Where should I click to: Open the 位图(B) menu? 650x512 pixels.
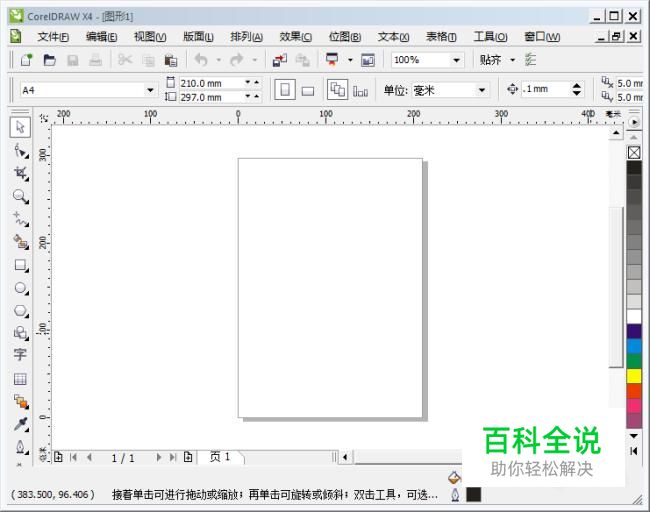[344, 37]
